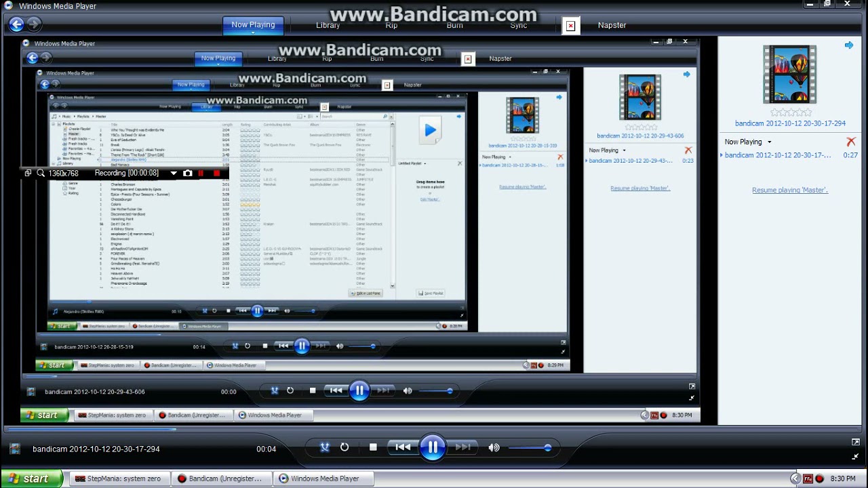
Task: Turn on shuffle in the 00:04 control bar
Action: tap(325, 447)
